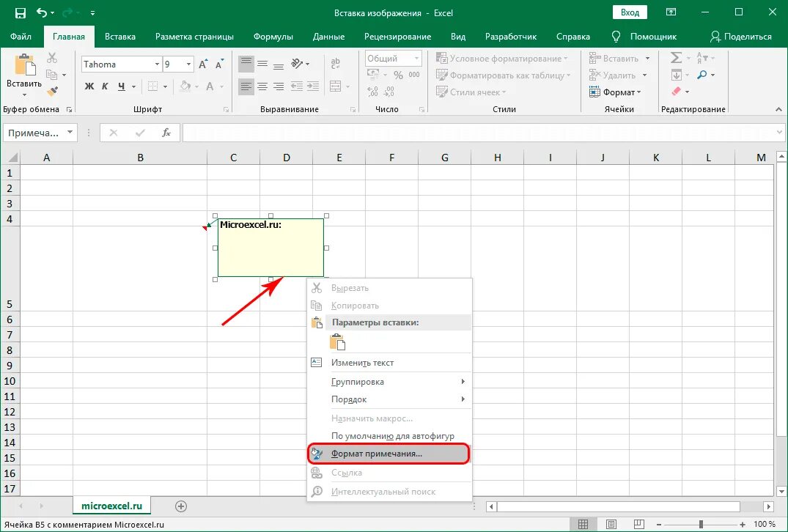
Task: Switch to Разметка страницы tab
Action: point(194,37)
